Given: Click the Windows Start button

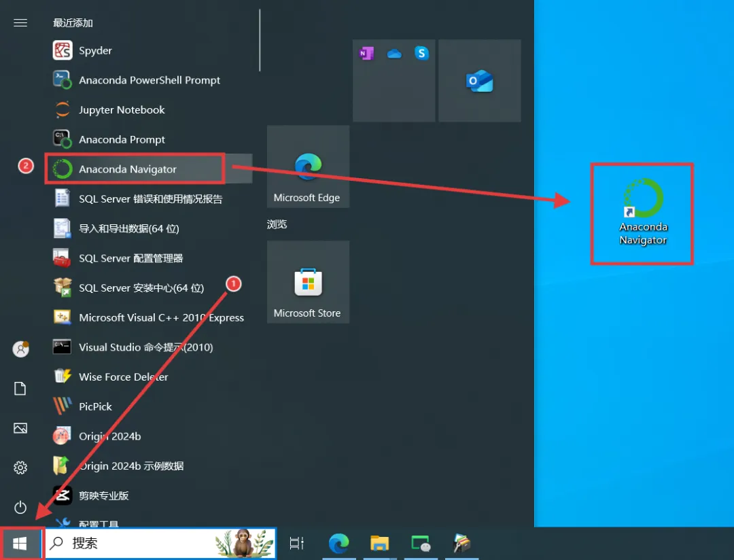Looking at the screenshot, I should coord(20,543).
